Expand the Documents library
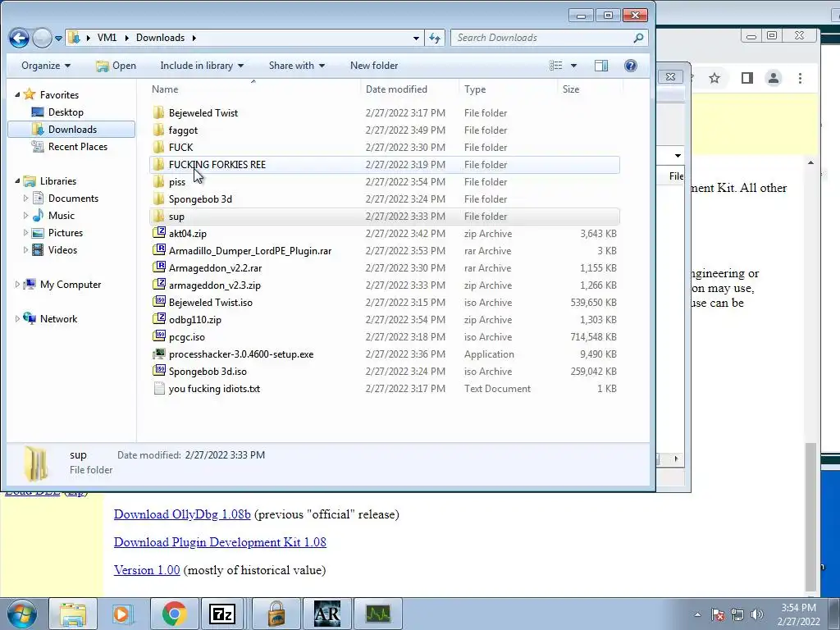Screen dimensions: 840x630 pos(25,199)
